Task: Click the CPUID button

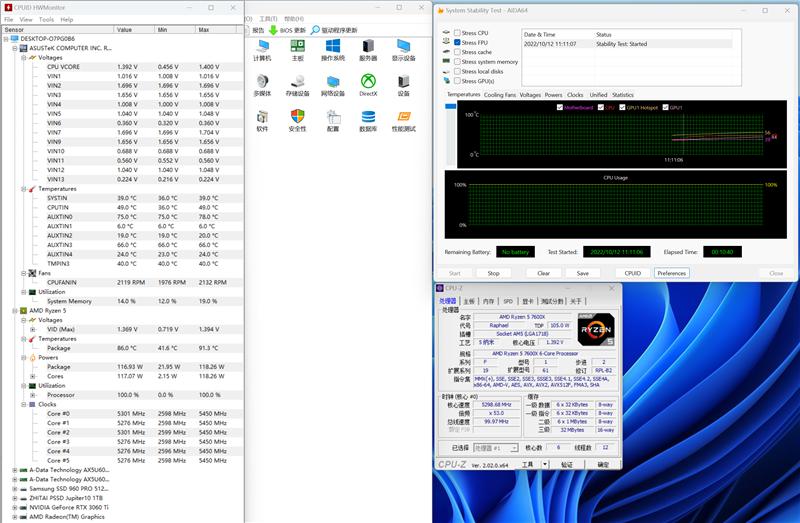Action: tap(633, 273)
